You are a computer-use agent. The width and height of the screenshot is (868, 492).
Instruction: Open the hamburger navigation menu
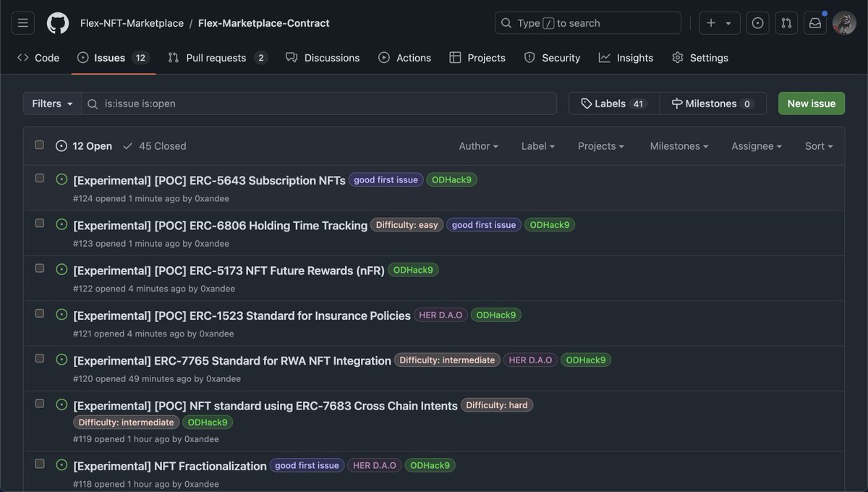tap(23, 23)
